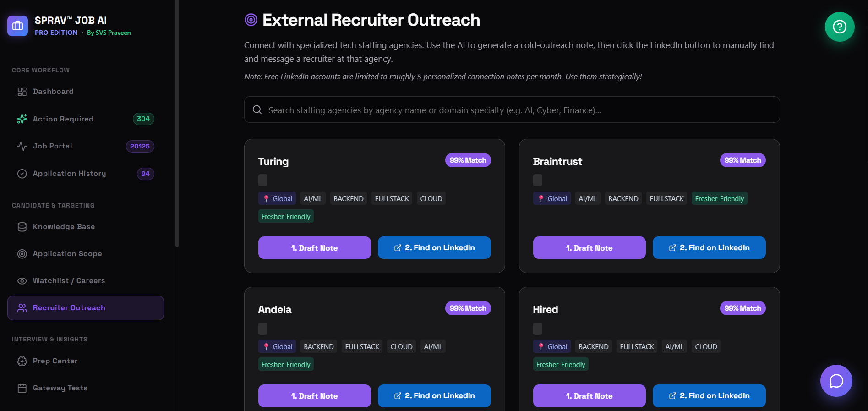868x411 pixels.
Task: Click Draft Note for Hired
Action: click(590, 396)
